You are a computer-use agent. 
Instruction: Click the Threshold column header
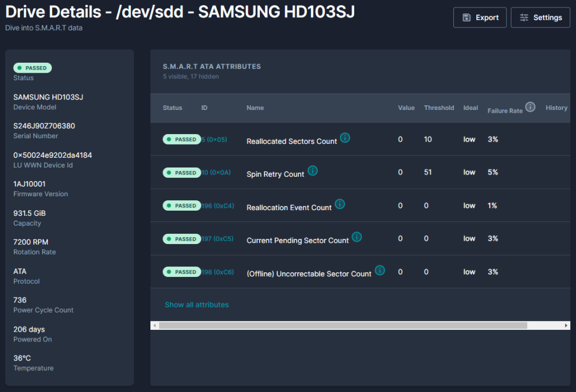tap(439, 108)
